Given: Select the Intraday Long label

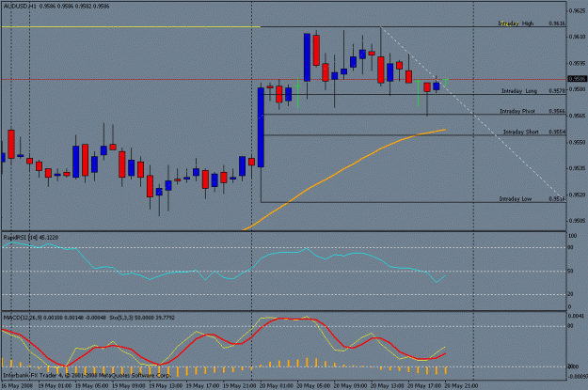Looking at the screenshot, I should point(519,91).
